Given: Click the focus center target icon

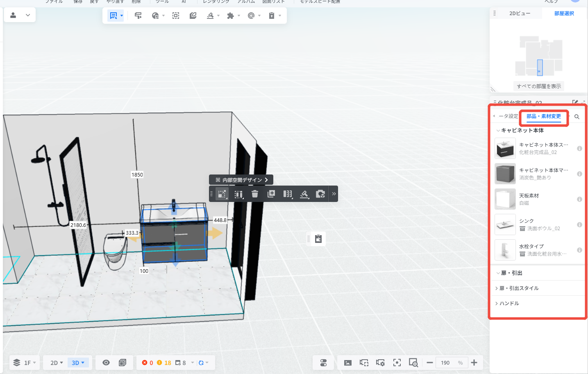Looking at the screenshot, I should [397, 363].
